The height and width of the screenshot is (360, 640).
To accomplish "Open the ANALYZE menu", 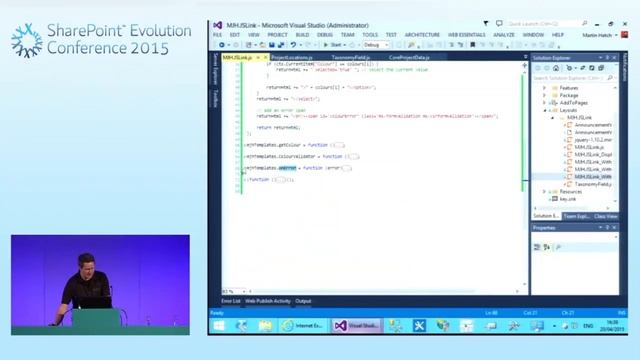I will tap(504, 35).
